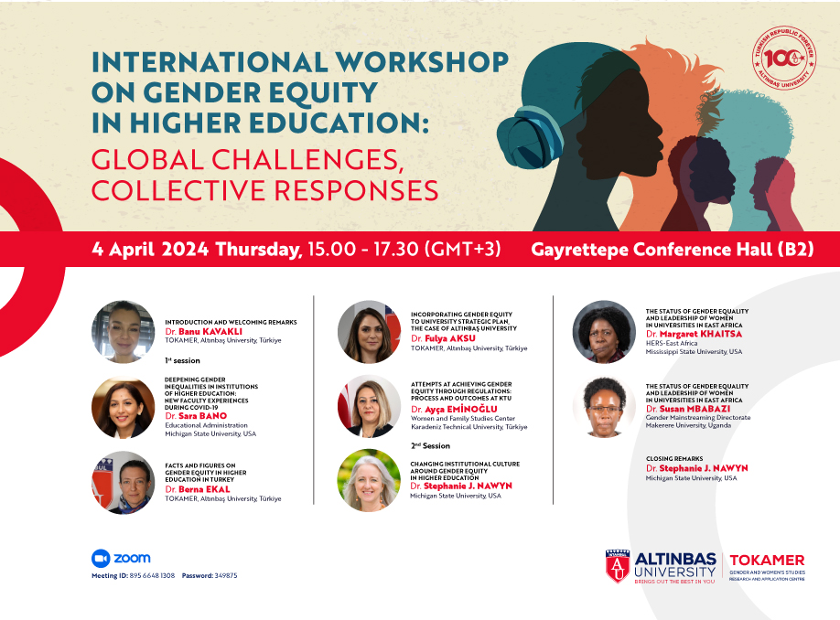Click the name Dr. Ayça EMİNOĞLU
This screenshot has height=620, width=840.
coord(454,409)
